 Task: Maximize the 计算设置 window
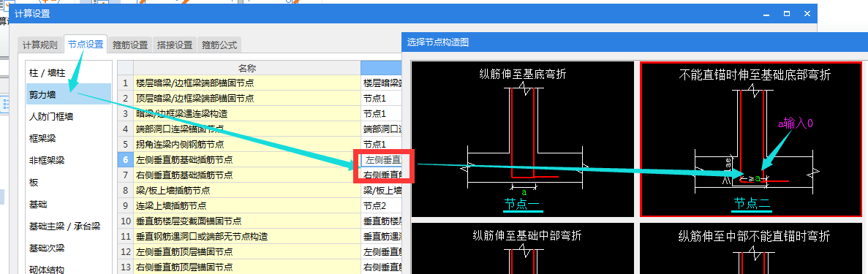[786, 13]
